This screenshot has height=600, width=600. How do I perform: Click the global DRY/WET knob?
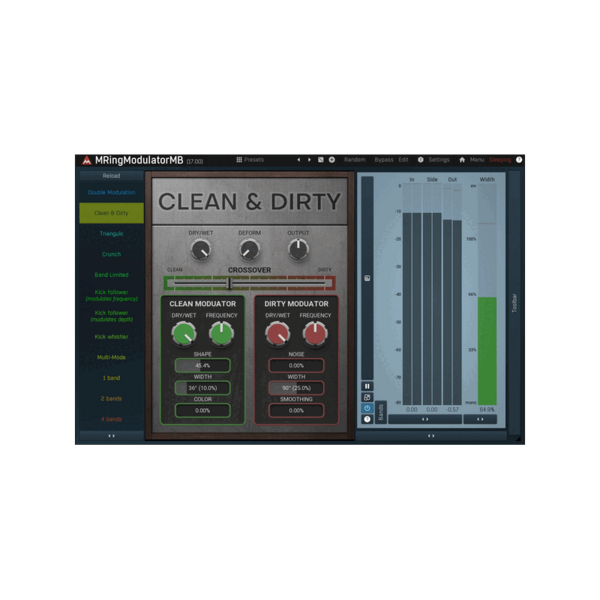point(201,250)
